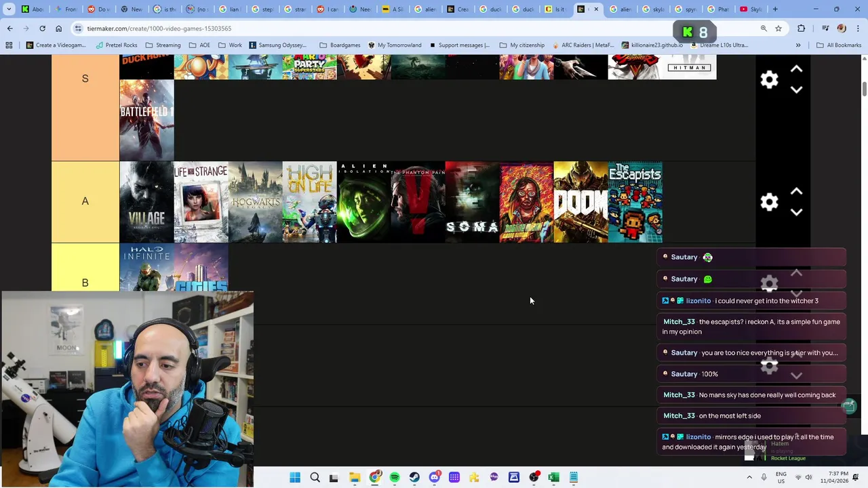Click the yellow A tier label
Image resolution: width=868 pixels, height=488 pixels.
[x=85, y=201]
